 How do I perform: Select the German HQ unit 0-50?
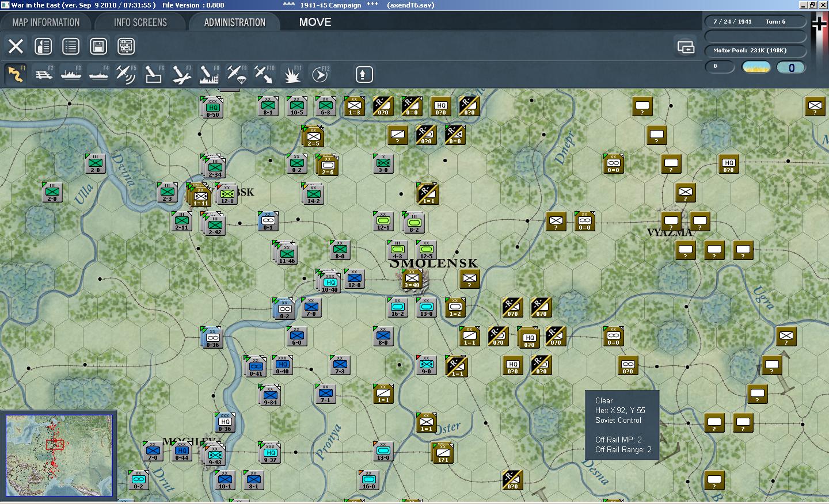pos(213,108)
